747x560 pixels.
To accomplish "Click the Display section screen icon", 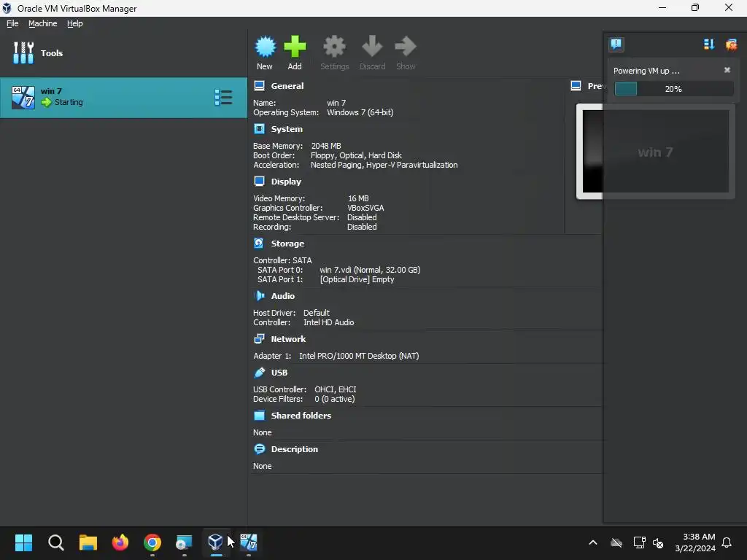I will 259,182.
